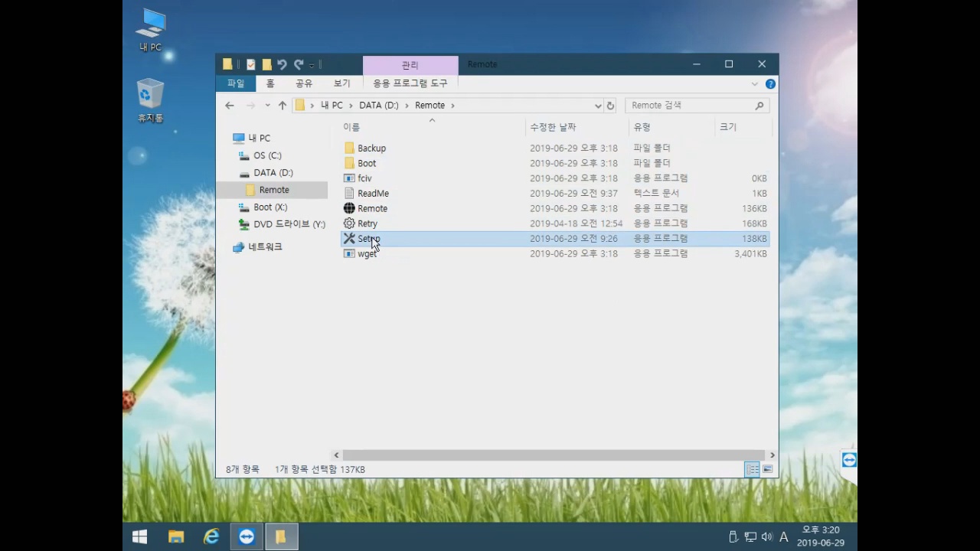
Task: Open the 파일 menu tab
Action: click(235, 83)
